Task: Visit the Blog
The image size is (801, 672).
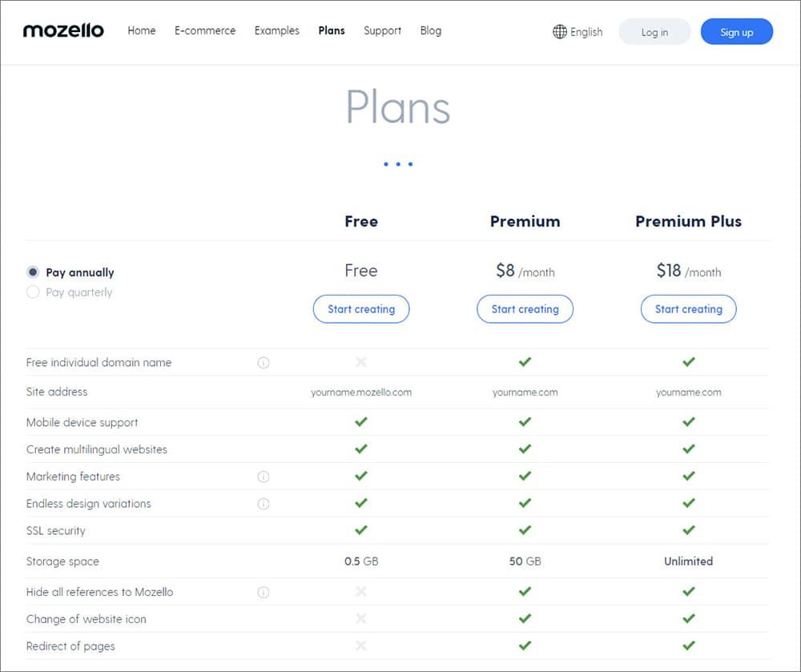Action: (431, 30)
